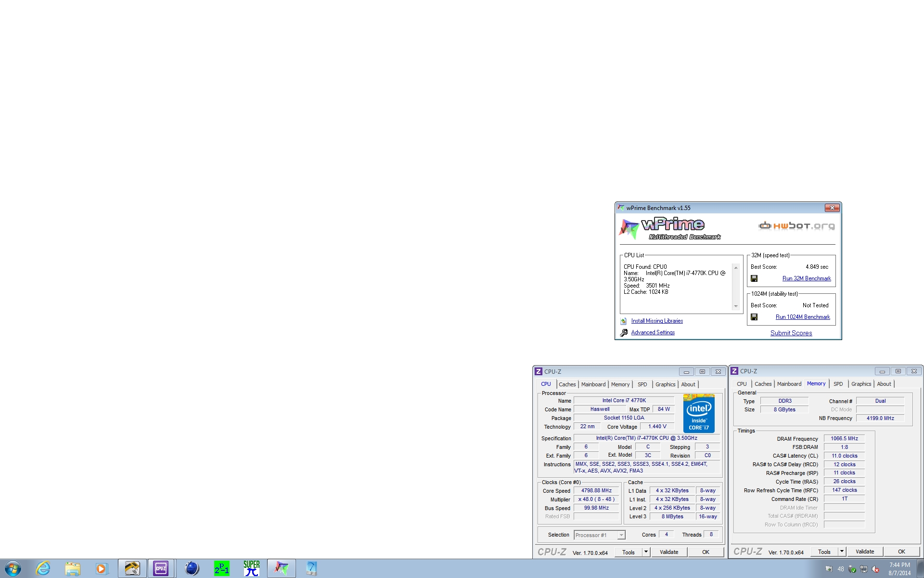The height and width of the screenshot is (578, 924).
Task: Open the Graphics tab in left CPU-Z window
Action: tap(666, 384)
